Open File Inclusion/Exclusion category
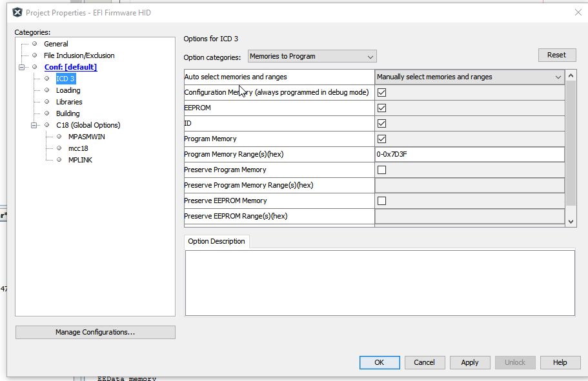This screenshot has width=588, height=381. pos(79,55)
